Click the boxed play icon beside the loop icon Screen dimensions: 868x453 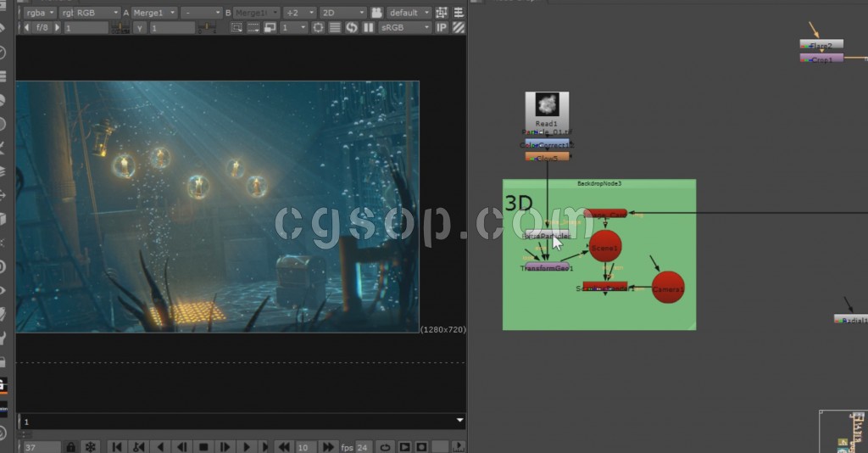pos(404,447)
